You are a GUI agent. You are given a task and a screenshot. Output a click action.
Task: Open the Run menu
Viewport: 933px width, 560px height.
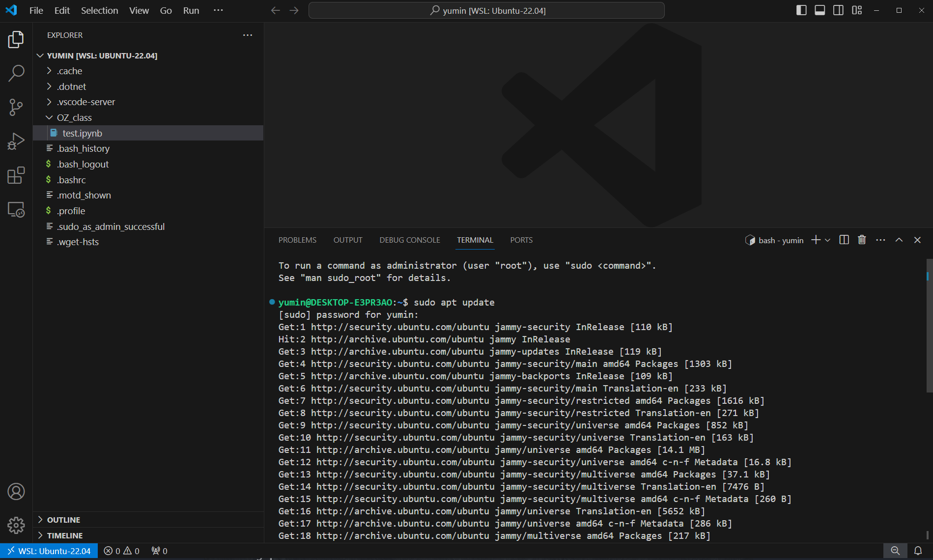tap(191, 10)
